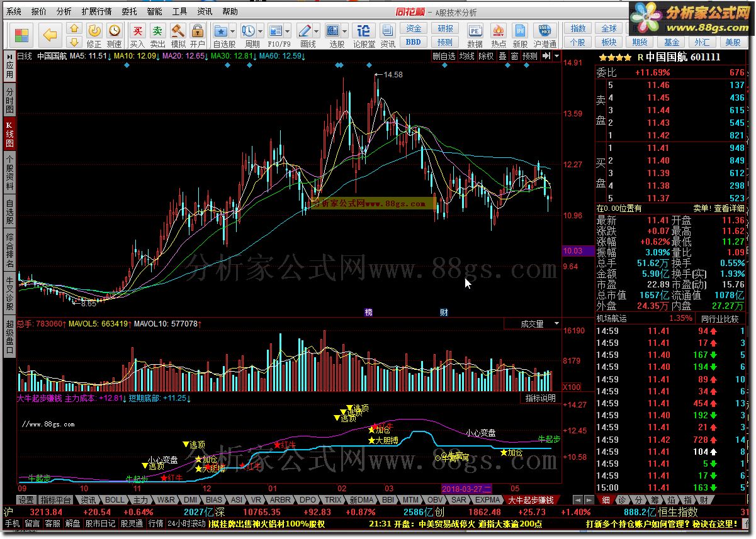Click the 2018-03-27 date marker on the timeline
Viewport: 756px width, 539px height.
pyautogui.click(x=466, y=488)
